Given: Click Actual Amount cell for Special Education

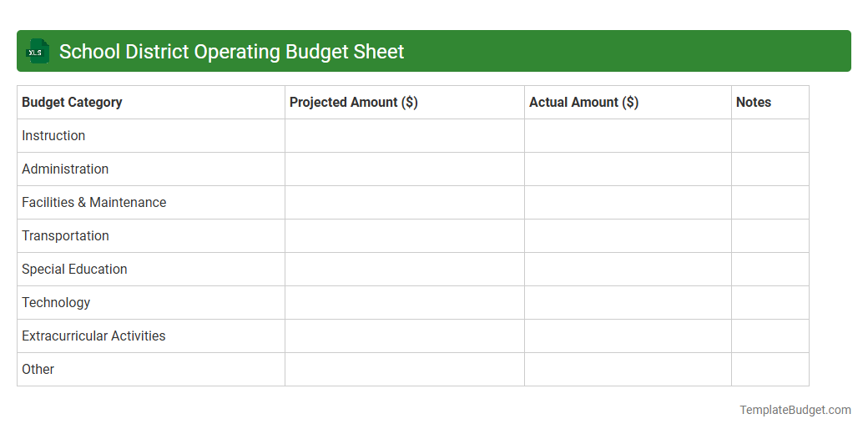Looking at the screenshot, I should [628, 269].
